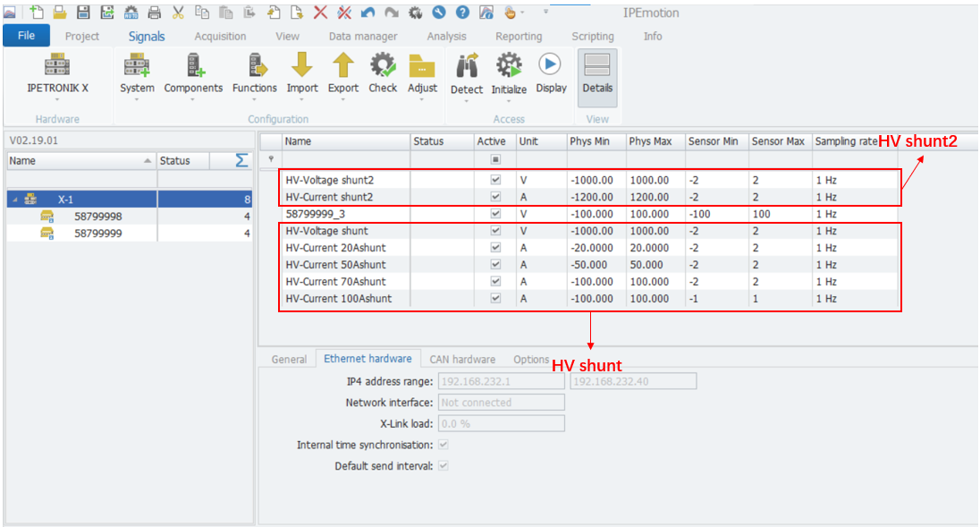Open help with the question mark icon
980x527 pixels.
[x=462, y=12]
